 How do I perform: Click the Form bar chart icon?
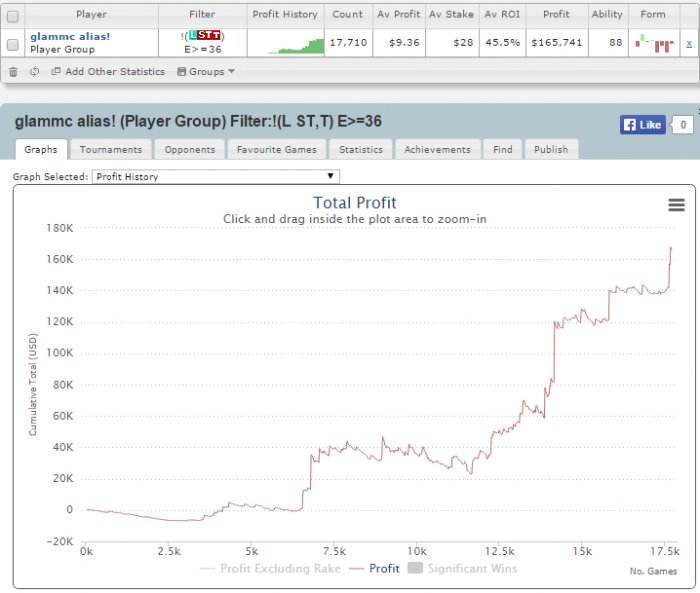point(653,44)
